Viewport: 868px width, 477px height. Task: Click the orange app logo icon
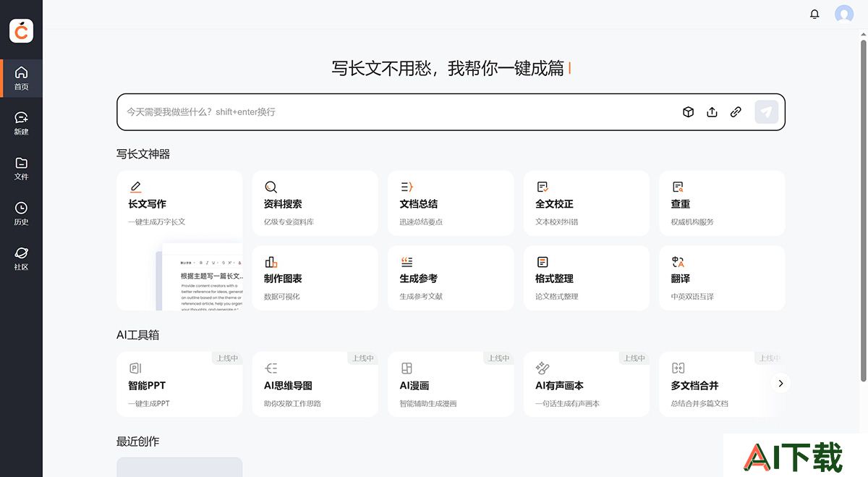[21, 30]
